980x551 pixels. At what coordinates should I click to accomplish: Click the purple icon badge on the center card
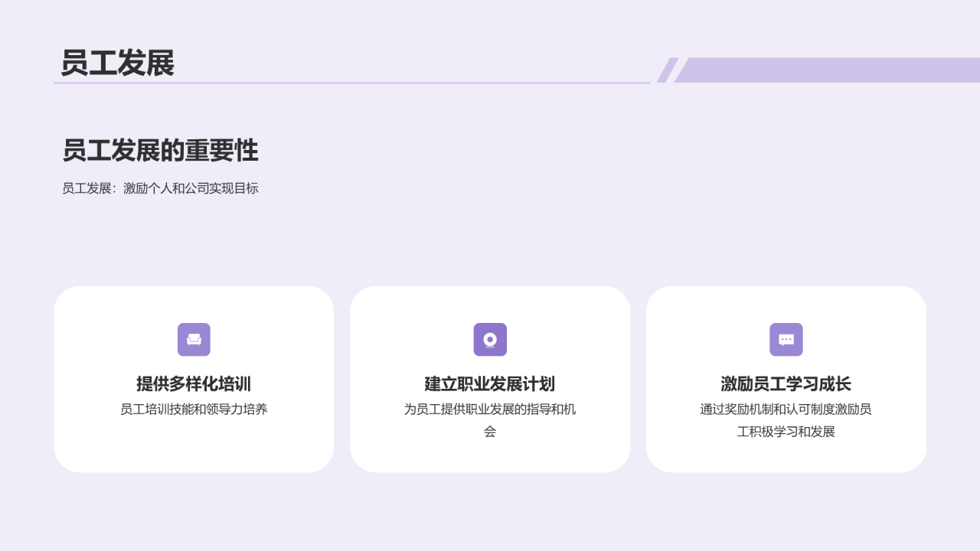coord(490,339)
